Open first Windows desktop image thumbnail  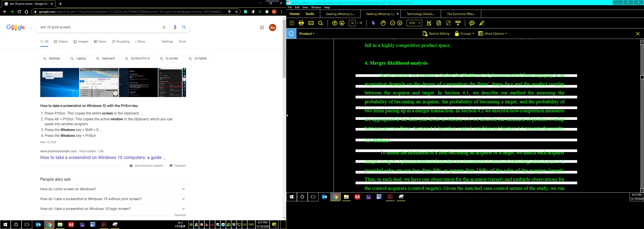pos(59,83)
